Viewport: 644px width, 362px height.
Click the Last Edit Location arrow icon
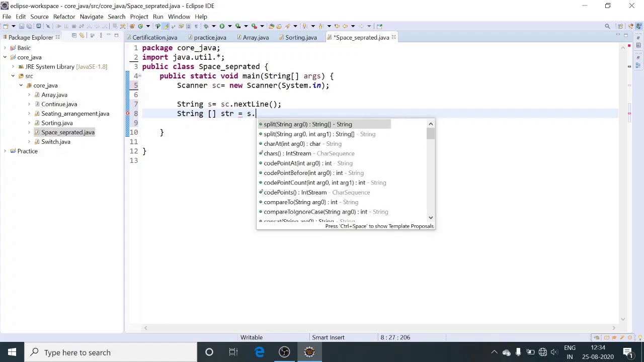[x=337, y=26]
